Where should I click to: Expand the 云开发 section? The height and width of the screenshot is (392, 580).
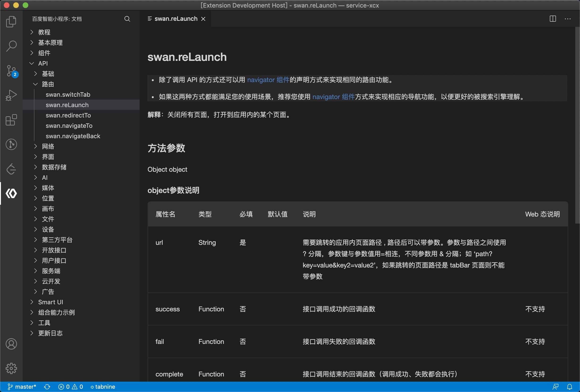[81, 281]
